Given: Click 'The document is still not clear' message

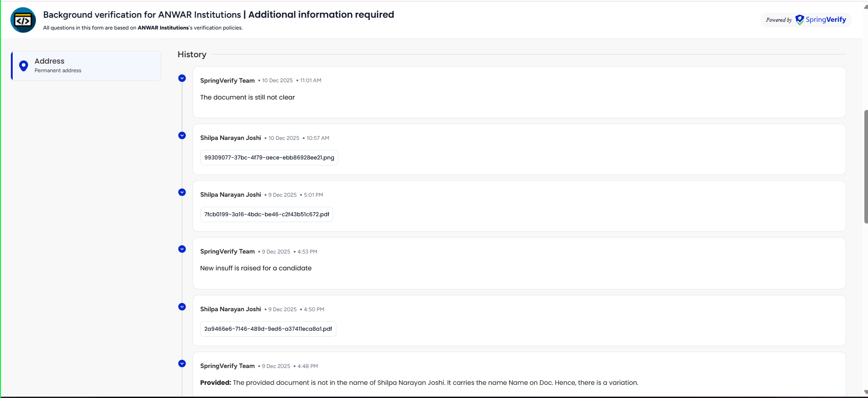Looking at the screenshot, I should click(x=247, y=97).
